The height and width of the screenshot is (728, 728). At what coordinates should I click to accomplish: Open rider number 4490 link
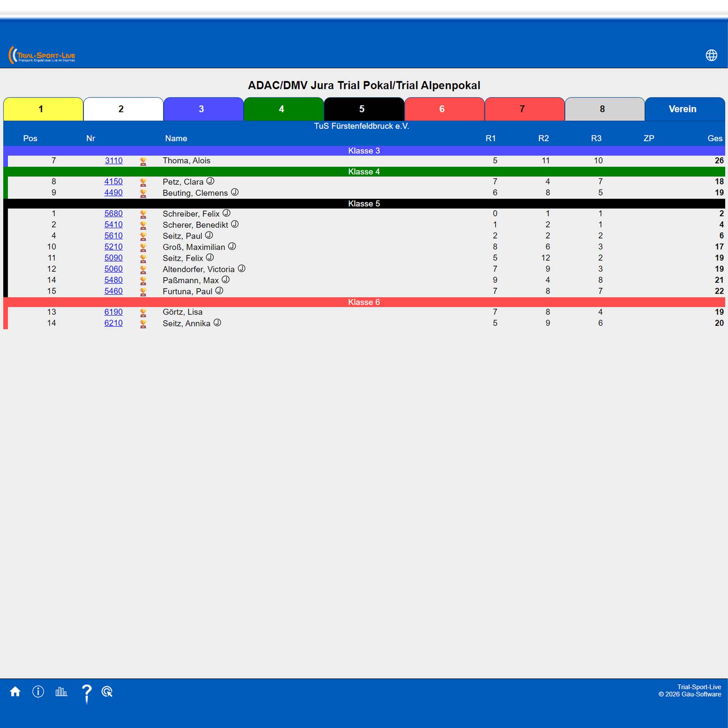coord(113,193)
